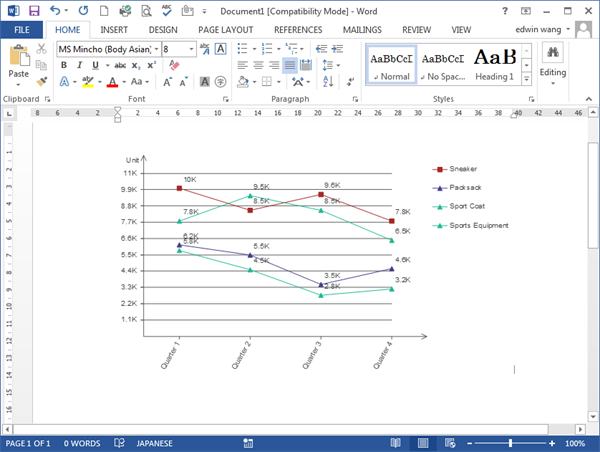The width and height of the screenshot is (600, 452).
Task: Click the Paste clipboard icon
Action: pyautogui.click(x=18, y=60)
